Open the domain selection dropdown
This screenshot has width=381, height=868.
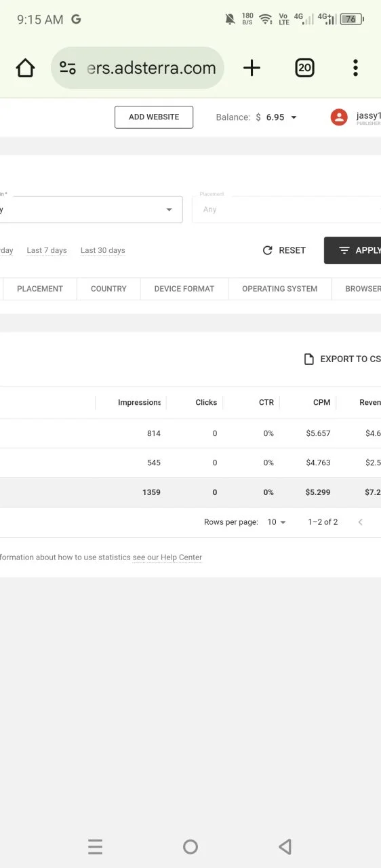pos(91,210)
